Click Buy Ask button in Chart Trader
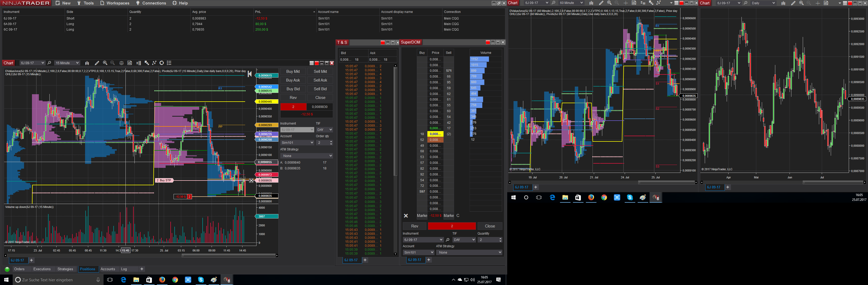 click(x=293, y=80)
